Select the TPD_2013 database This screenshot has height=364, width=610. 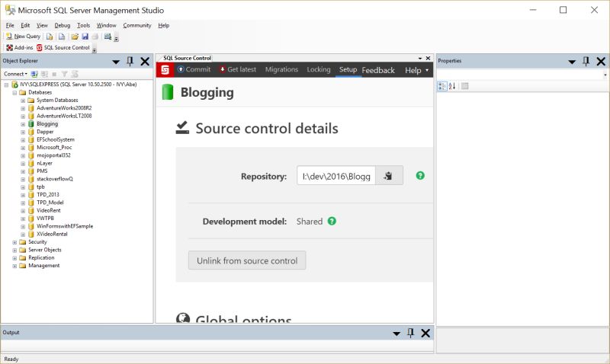click(48, 195)
